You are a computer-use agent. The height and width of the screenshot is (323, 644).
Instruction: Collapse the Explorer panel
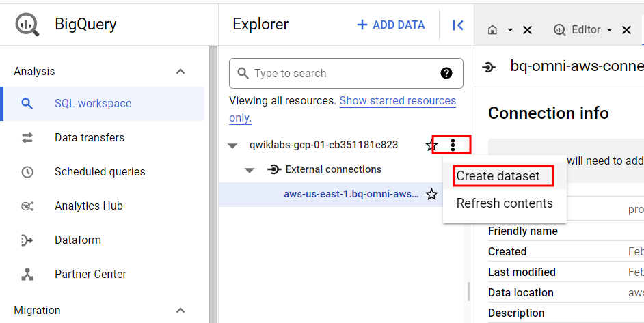tap(457, 25)
